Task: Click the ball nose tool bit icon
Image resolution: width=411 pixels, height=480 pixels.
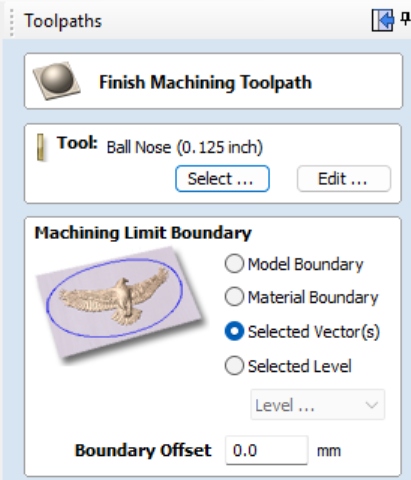Action: [x=40, y=147]
